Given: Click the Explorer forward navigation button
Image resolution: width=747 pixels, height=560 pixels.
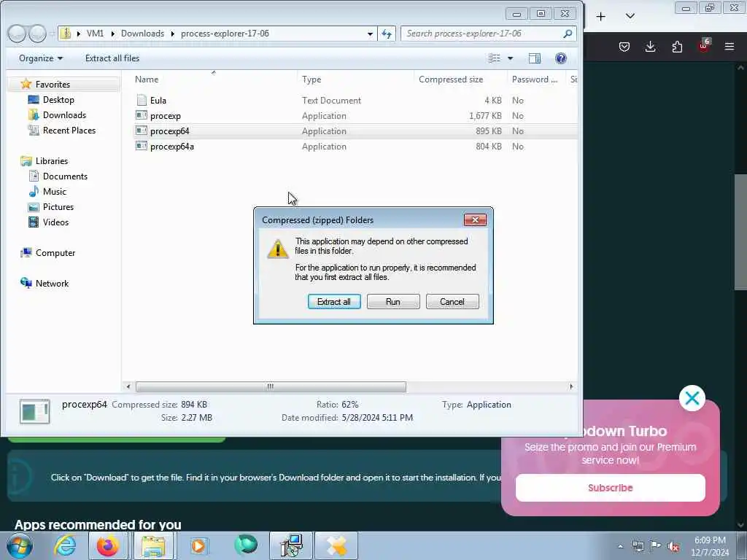Looking at the screenshot, I should [x=37, y=34].
